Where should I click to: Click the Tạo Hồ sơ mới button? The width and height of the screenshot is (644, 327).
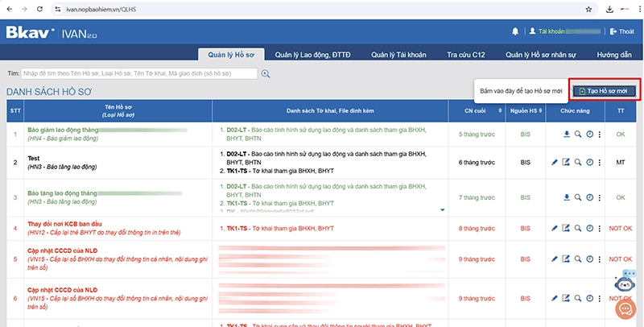pyautogui.click(x=606, y=90)
